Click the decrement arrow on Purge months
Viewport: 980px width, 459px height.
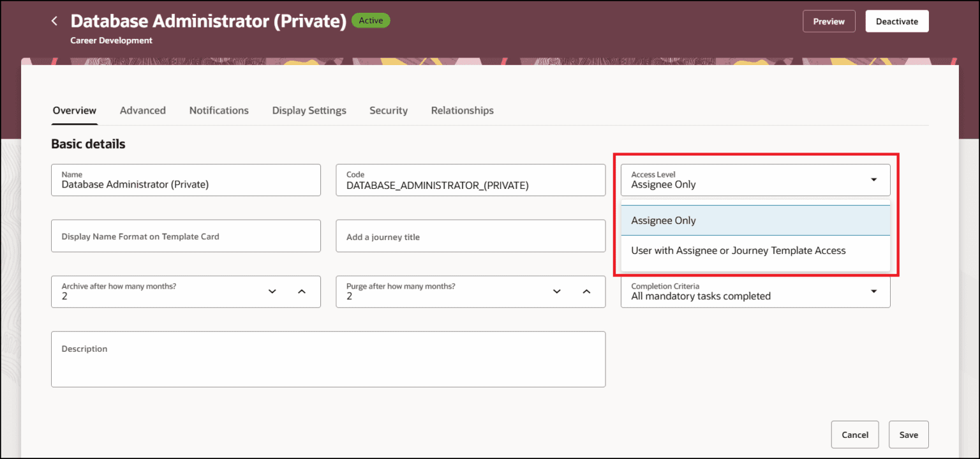(557, 291)
